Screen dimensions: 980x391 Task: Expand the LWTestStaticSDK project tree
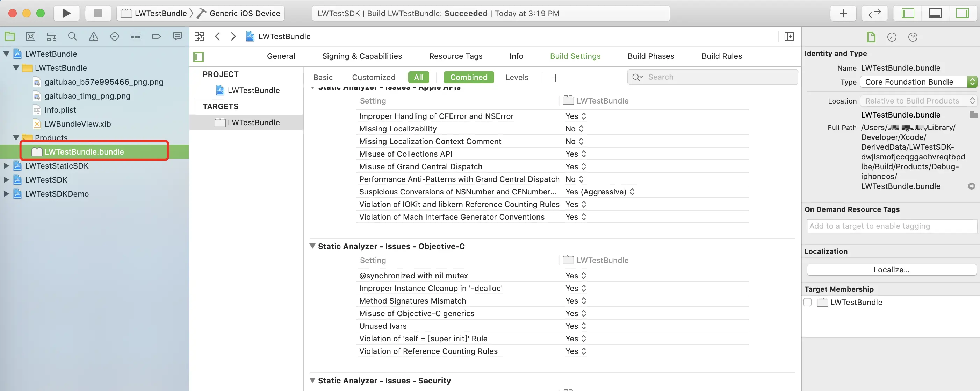pos(6,166)
